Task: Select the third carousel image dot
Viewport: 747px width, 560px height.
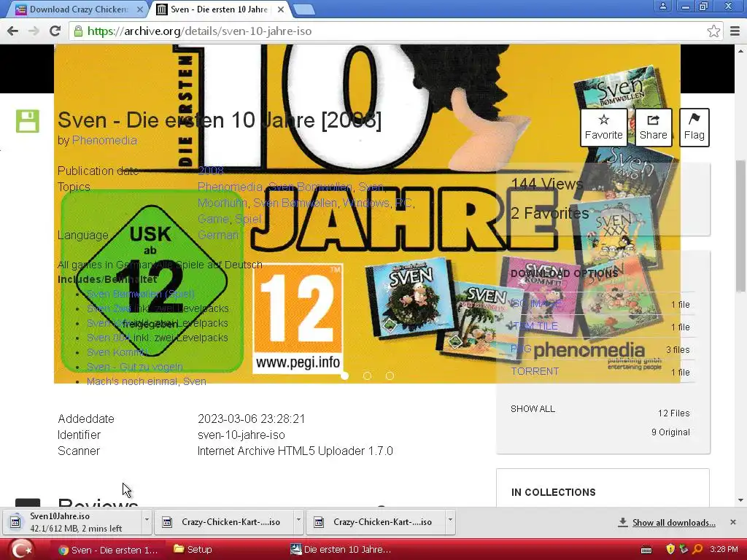Action: (x=390, y=376)
